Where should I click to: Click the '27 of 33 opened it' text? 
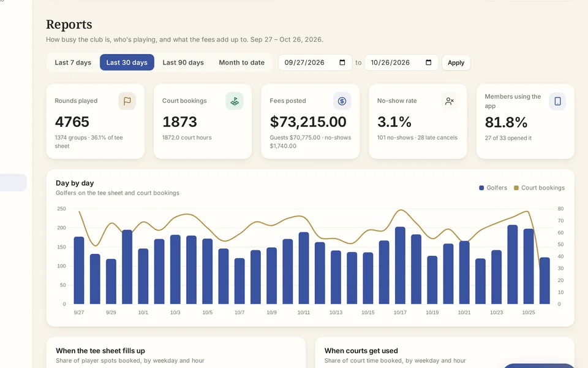[x=508, y=138]
